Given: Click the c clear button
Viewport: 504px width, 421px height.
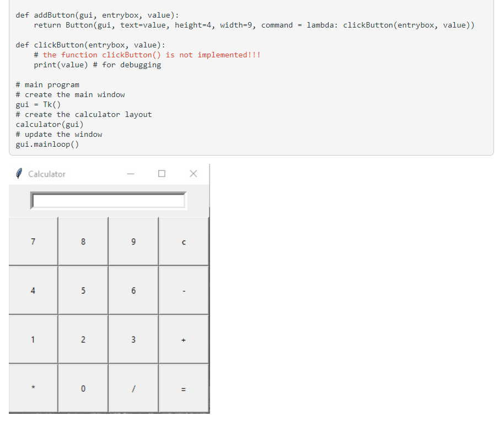Looking at the screenshot, I should (x=184, y=241).
